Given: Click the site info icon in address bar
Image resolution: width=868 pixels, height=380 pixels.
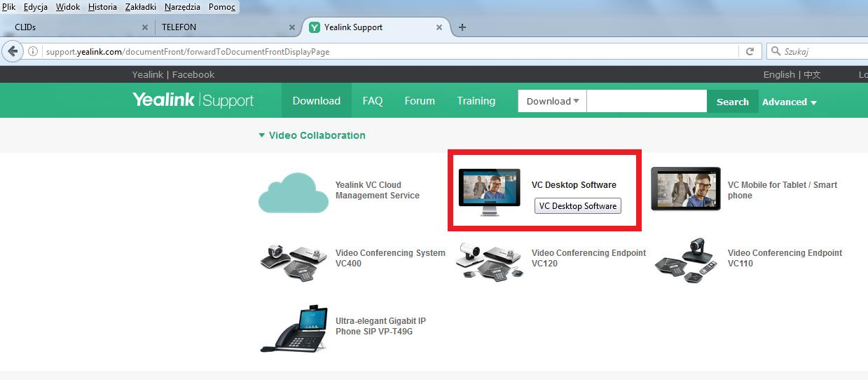Looking at the screenshot, I should (x=33, y=51).
